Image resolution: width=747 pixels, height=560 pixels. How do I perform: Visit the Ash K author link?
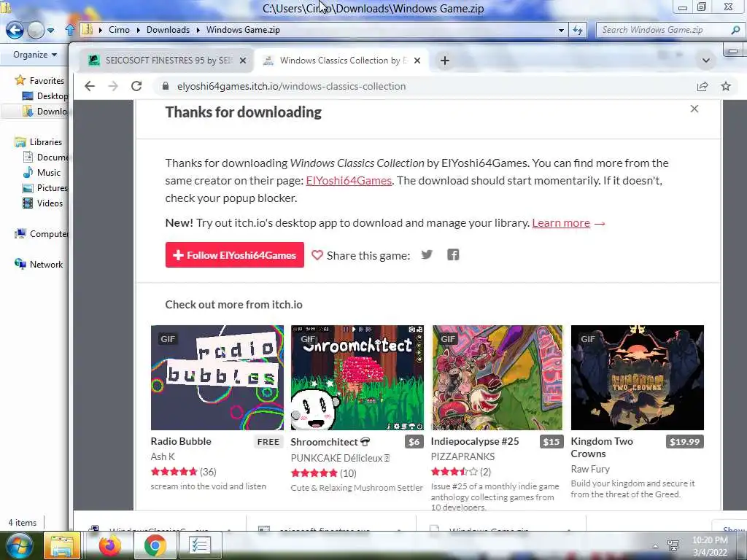(x=163, y=456)
